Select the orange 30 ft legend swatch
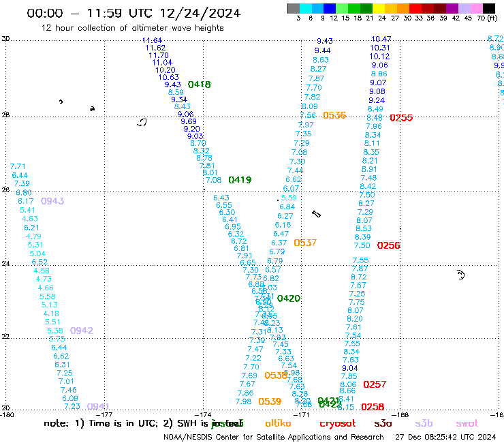This screenshot has height=443, width=504. [x=403, y=8]
